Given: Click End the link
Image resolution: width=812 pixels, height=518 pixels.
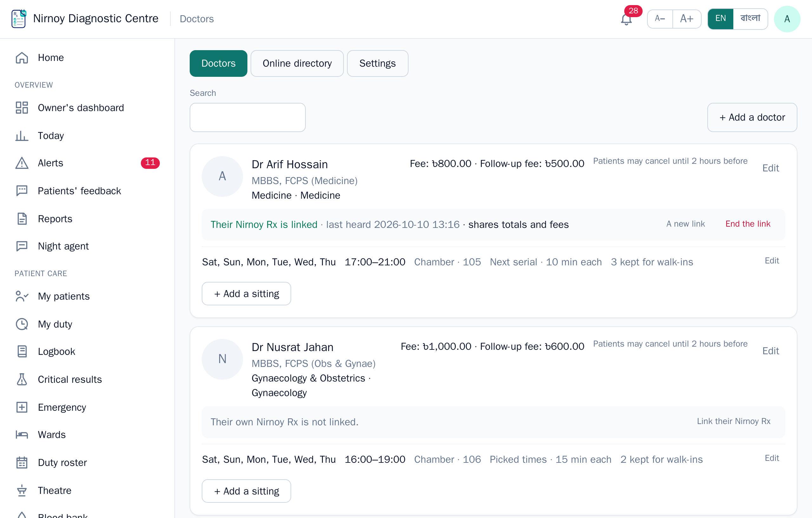Looking at the screenshot, I should [x=748, y=224].
